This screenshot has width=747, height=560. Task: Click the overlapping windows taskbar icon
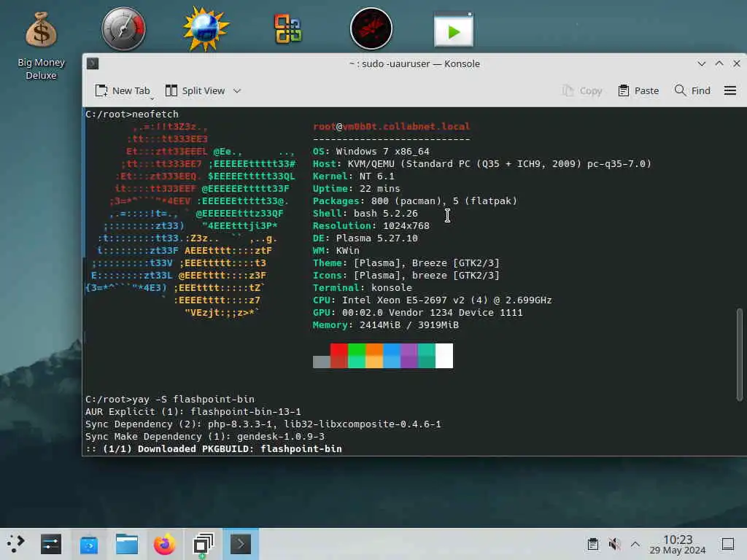[203, 544]
